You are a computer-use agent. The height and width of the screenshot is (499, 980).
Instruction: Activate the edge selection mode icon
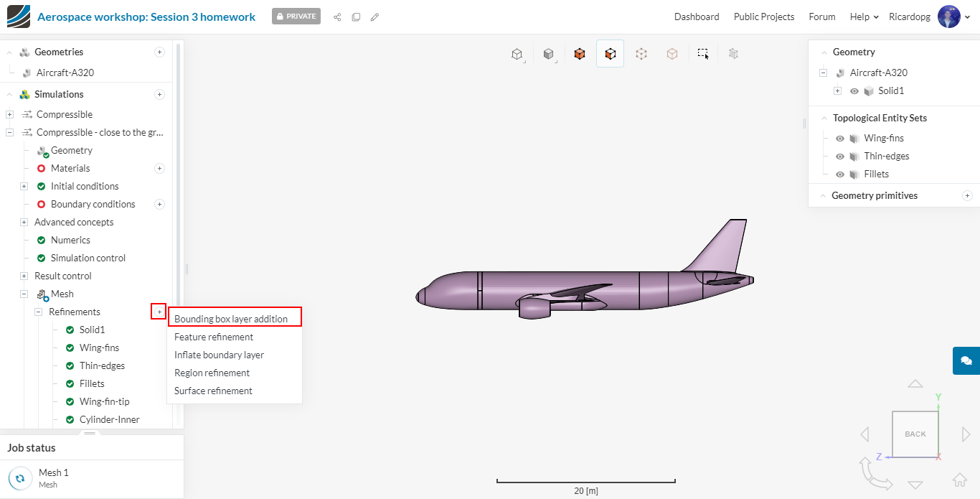click(672, 54)
